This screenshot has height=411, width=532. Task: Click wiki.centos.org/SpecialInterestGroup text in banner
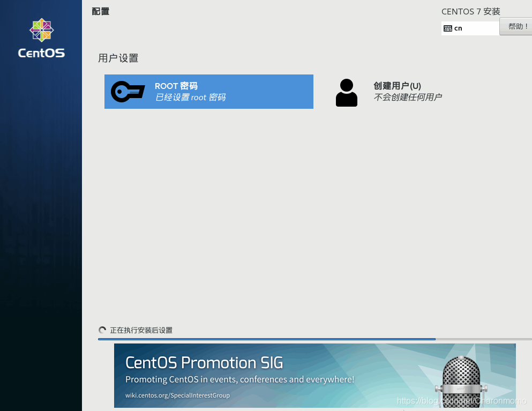coord(177,395)
